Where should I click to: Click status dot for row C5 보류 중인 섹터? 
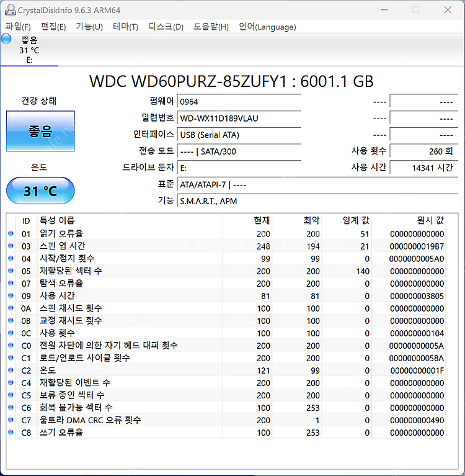click(x=11, y=395)
